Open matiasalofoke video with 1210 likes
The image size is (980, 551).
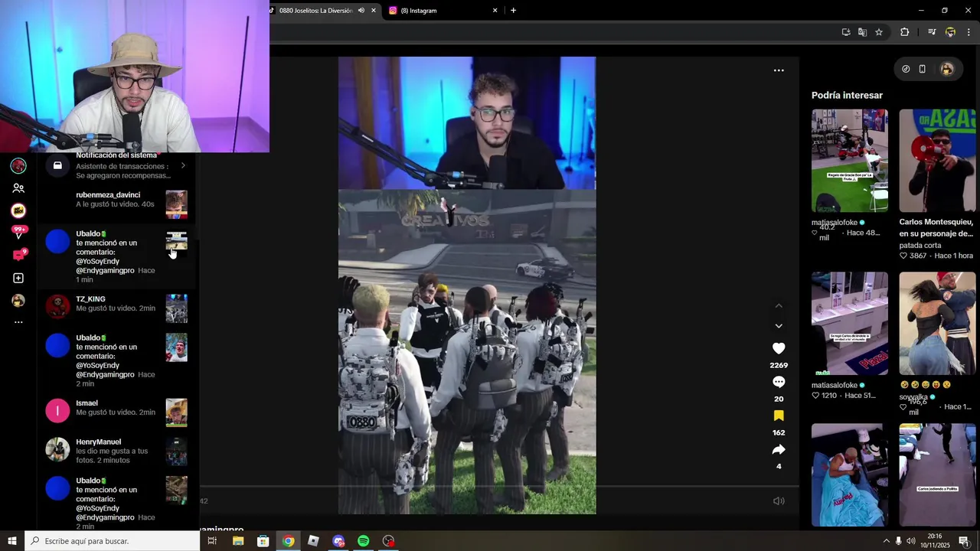[850, 324]
